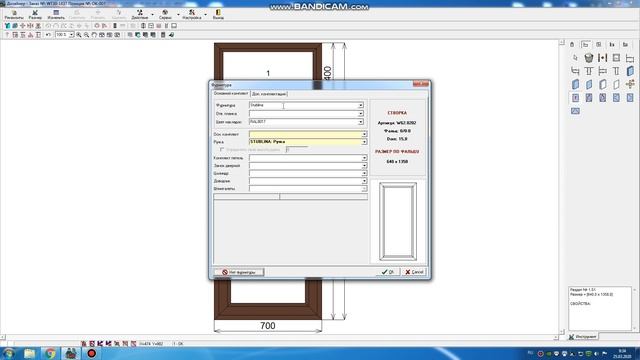Viewport: 640px width, 360px height.
Task: Select the hand pan tool
Action: tap(94, 35)
